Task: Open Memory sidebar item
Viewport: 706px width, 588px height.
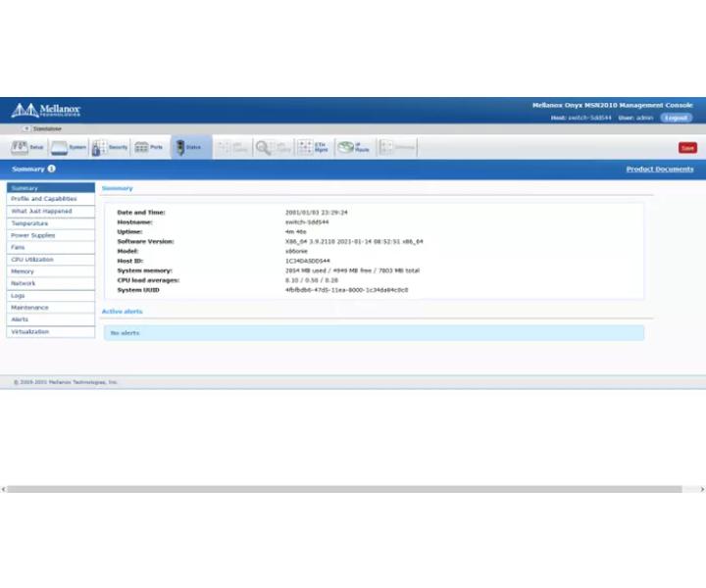Action: tap(50, 271)
